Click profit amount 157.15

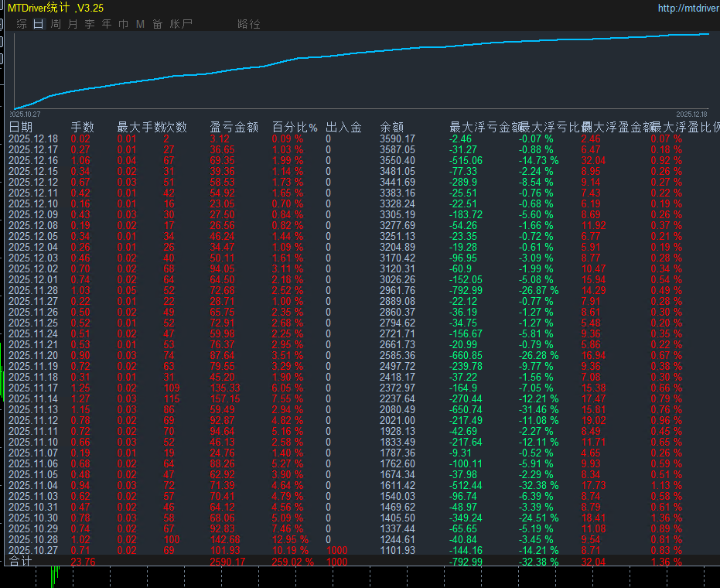click(225, 398)
